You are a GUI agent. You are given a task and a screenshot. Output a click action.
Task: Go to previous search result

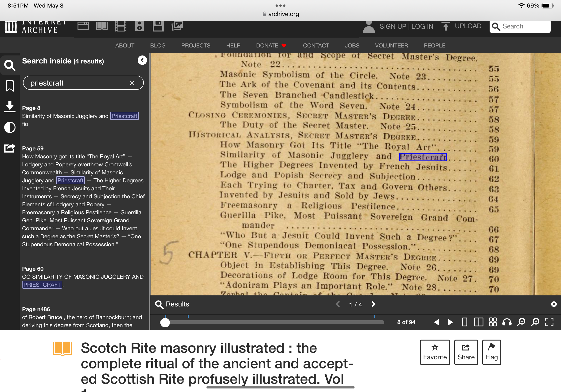click(338, 304)
